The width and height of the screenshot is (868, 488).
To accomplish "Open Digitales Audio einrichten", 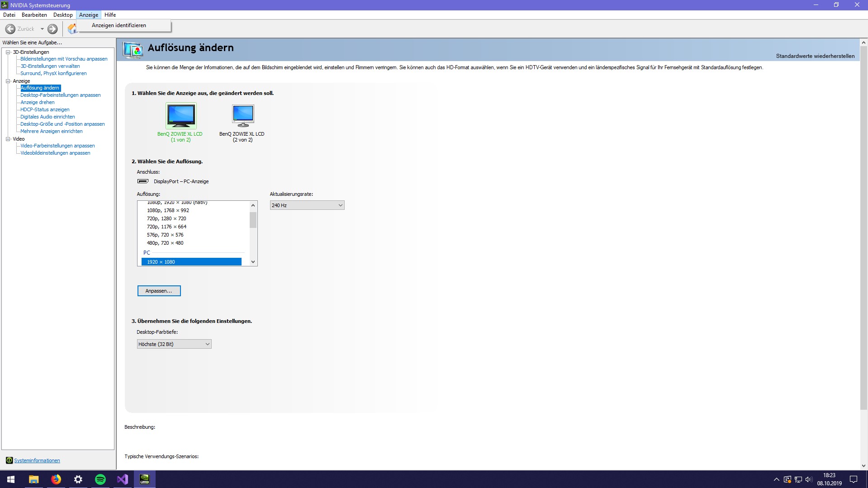I will 47,117.
